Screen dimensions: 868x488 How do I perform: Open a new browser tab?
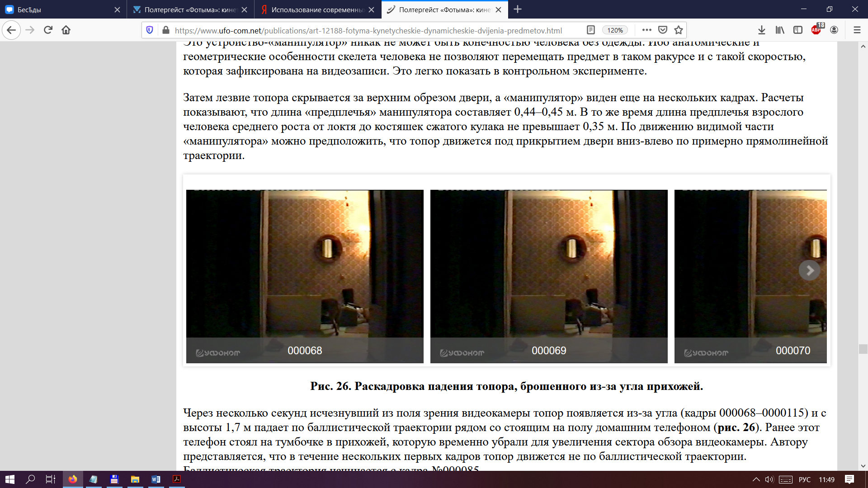tap(518, 9)
